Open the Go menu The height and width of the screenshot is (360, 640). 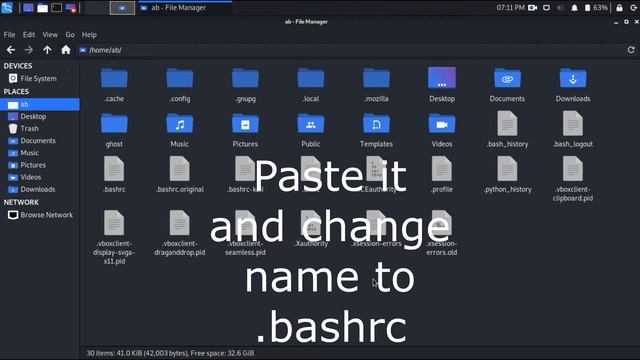pyautogui.click(x=70, y=35)
